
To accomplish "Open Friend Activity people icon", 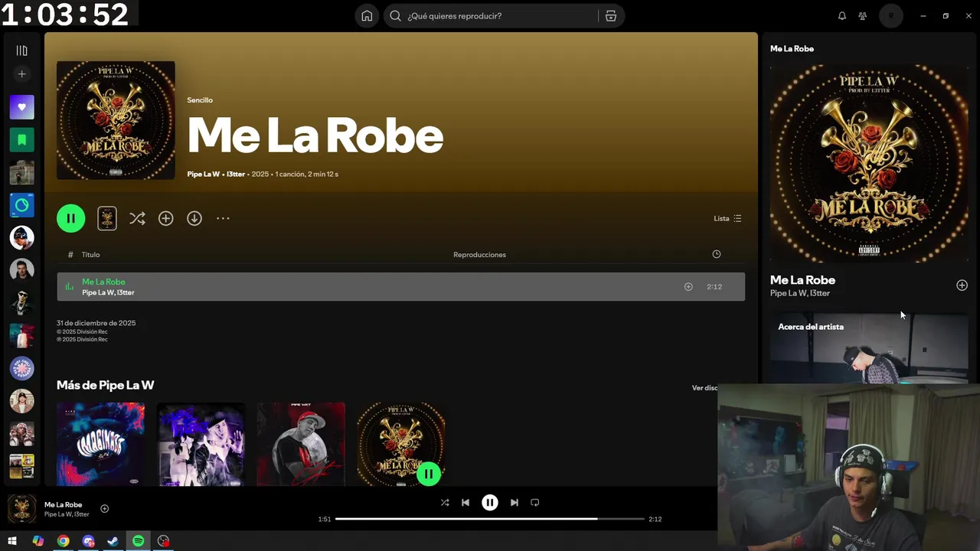I will click(x=863, y=16).
